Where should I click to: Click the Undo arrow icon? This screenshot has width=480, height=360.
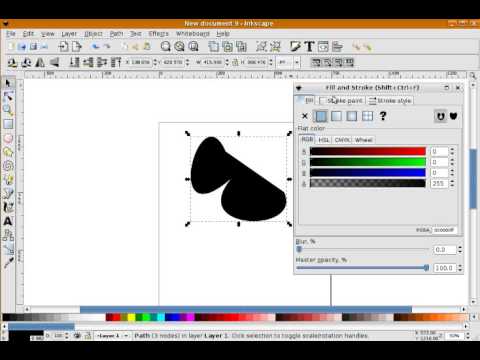pos(96,47)
